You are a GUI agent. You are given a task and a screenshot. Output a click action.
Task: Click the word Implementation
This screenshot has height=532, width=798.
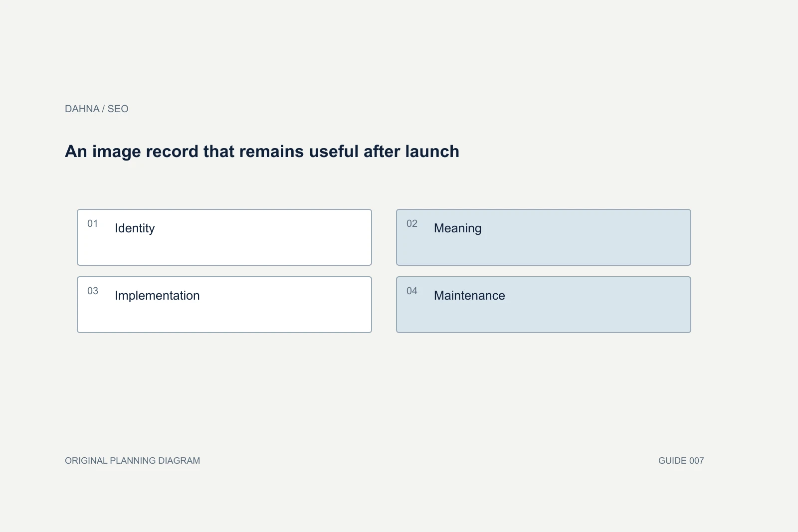(x=157, y=296)
